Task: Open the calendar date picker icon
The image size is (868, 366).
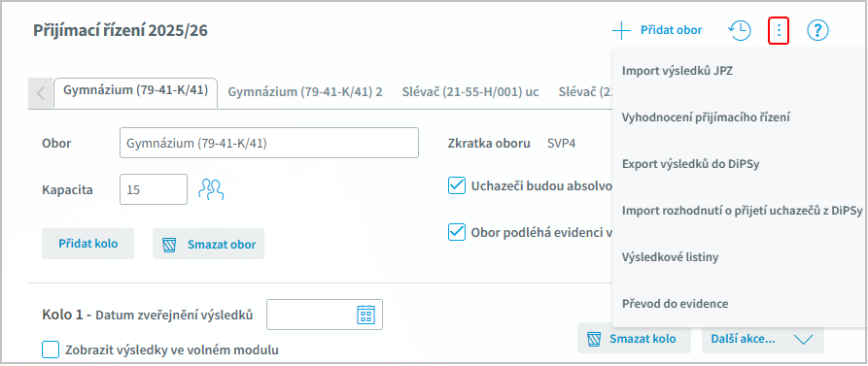Action: tap(365, 315)
